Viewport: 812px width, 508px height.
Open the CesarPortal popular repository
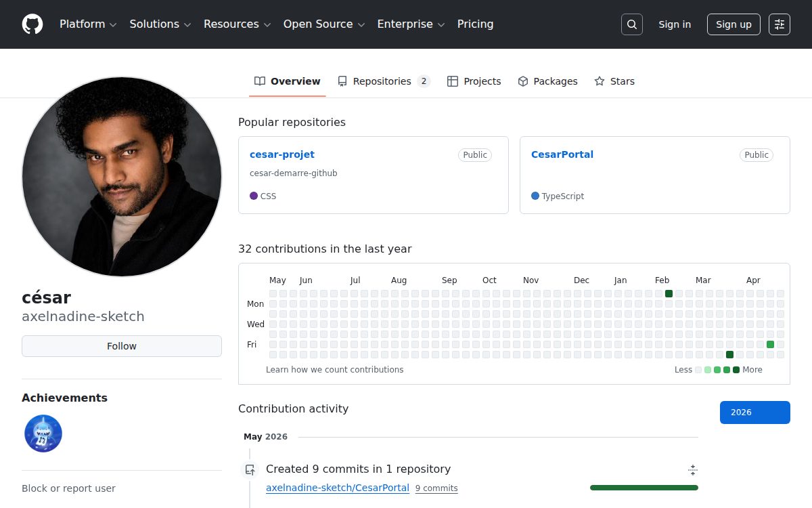tap(562, 154)
